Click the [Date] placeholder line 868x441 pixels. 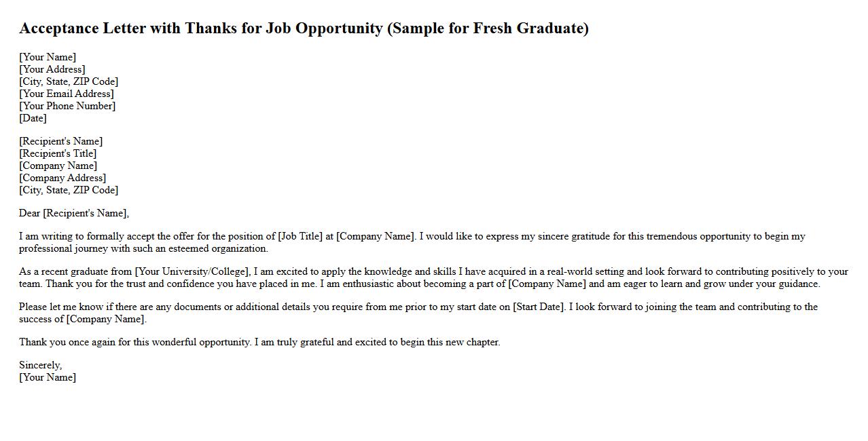point(33,118)
